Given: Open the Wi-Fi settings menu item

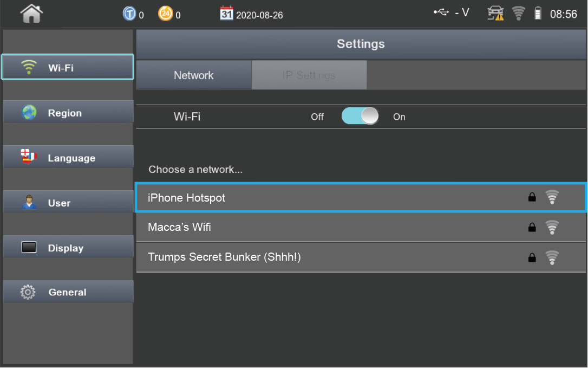Looking at the screenshot, I should pos(68,67).
